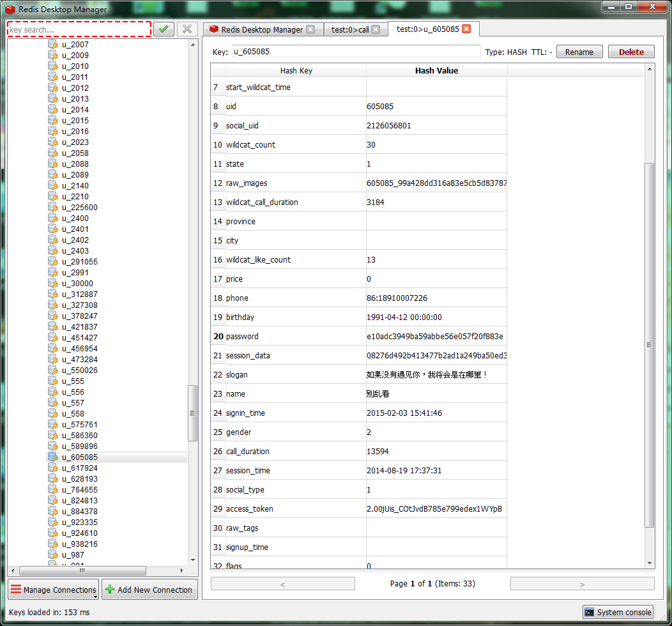Click key tree scrollbar up arrow
This screenshot has height=626, width=672.
pyautogui.click(x=192, y=44)
